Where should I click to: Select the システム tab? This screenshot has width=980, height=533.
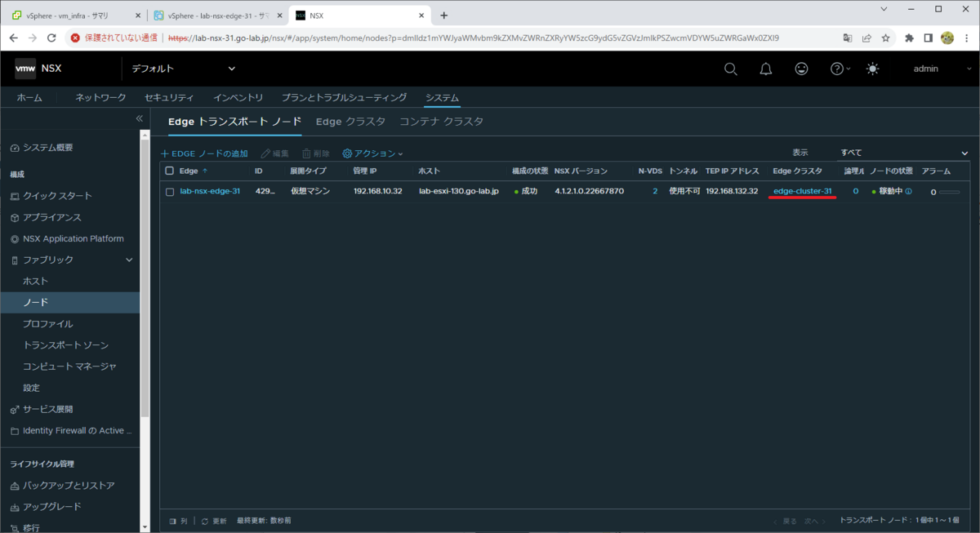coord(442,98)
